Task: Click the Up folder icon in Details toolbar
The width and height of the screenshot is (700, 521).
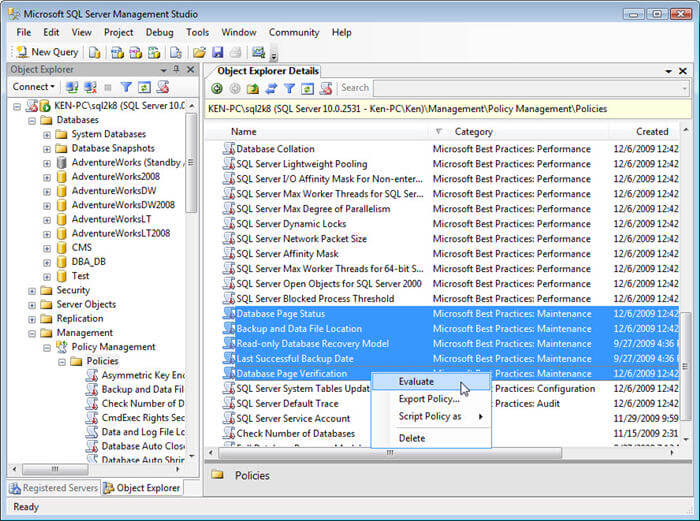Action: click(253, 88)
